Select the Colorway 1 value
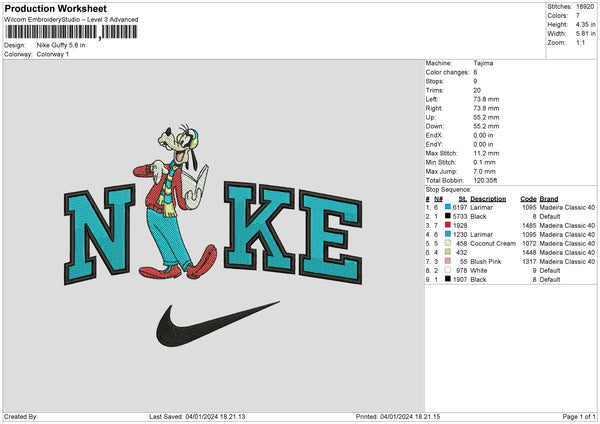 coord(53,54)
